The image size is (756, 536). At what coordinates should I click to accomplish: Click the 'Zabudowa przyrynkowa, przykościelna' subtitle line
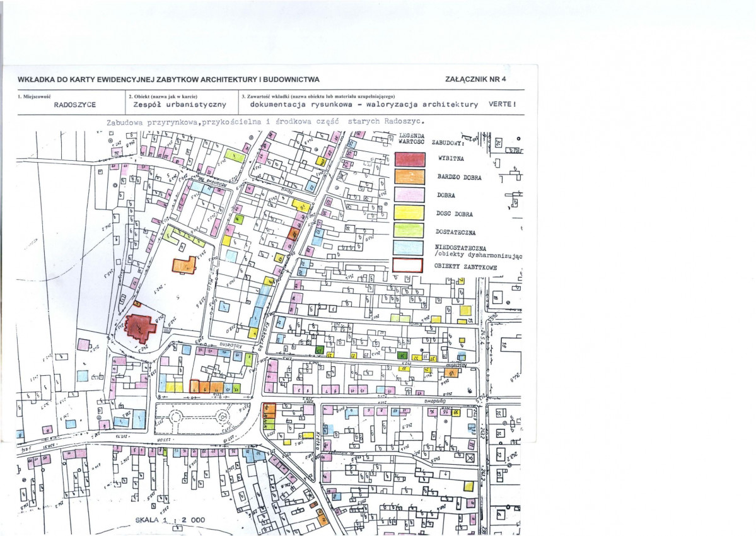[265, 122]
